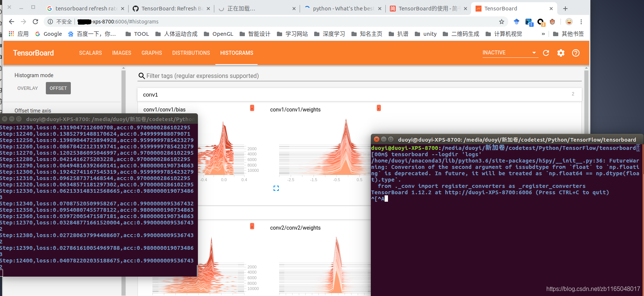
Task: Reload the browser page
Action: (35, 22)
